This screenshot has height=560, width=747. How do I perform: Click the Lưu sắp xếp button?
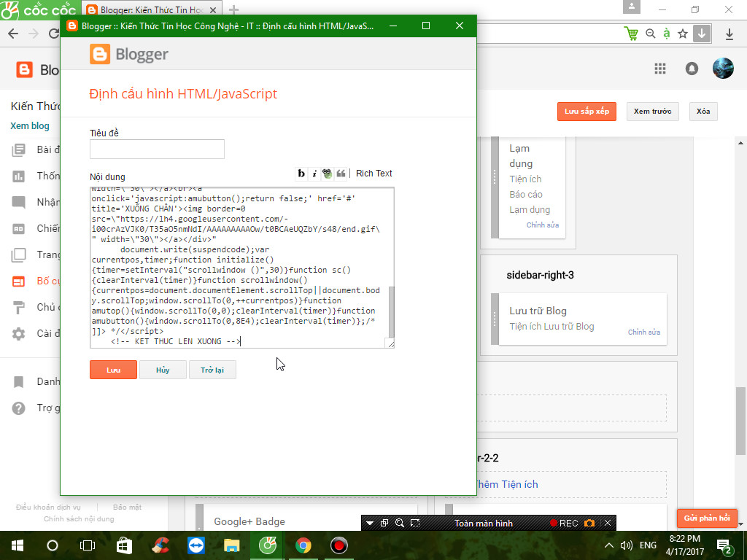pos(587,112)
